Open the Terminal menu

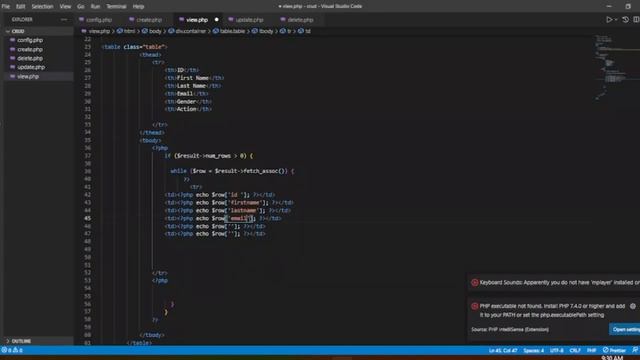point(116,7)
